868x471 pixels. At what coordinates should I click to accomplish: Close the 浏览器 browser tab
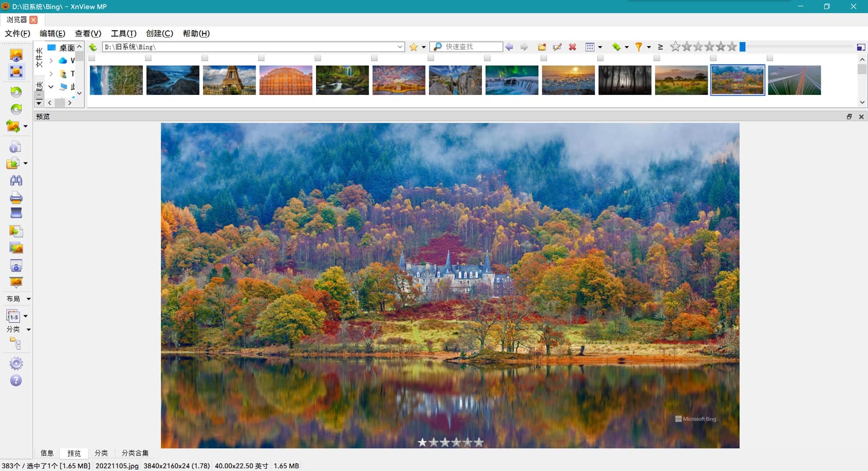click(34, 20)
